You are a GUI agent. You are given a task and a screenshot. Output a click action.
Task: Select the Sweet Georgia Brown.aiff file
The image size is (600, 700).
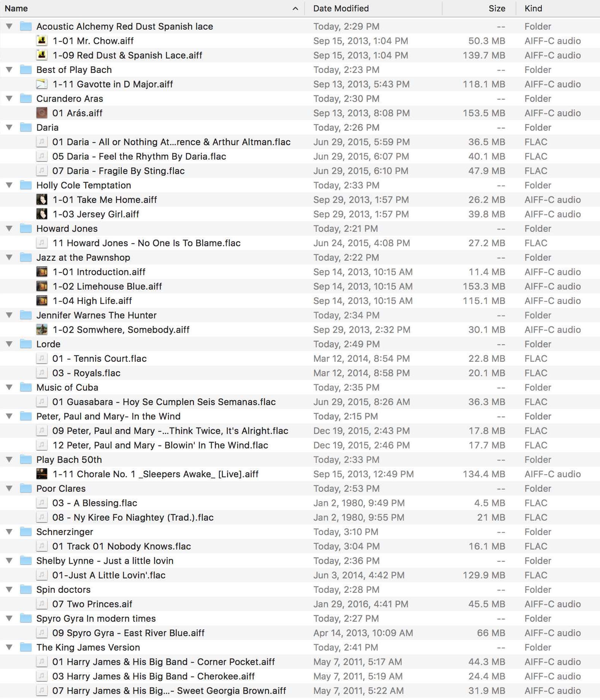tap(300, 690)
